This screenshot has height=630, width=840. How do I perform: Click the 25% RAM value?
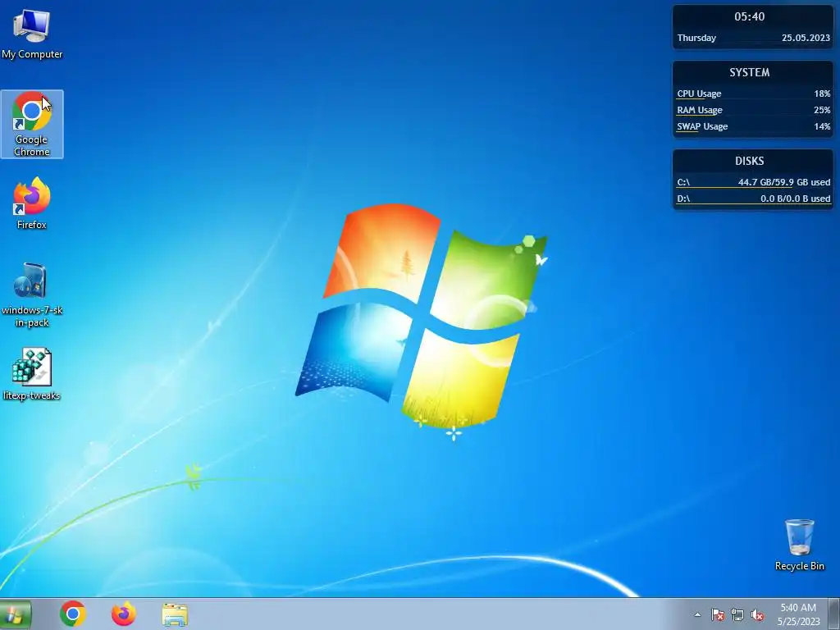click(822, 111)
